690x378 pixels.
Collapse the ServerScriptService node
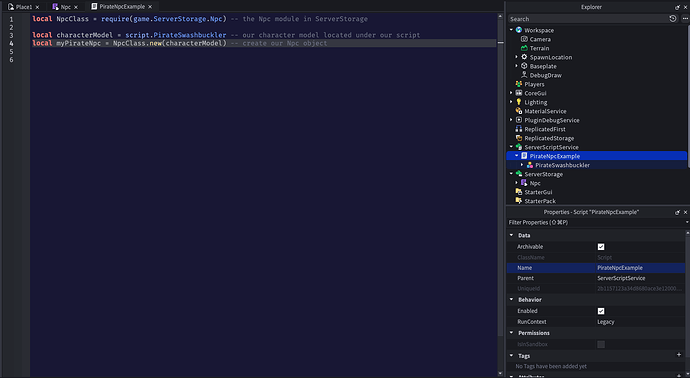click(511, 147)
